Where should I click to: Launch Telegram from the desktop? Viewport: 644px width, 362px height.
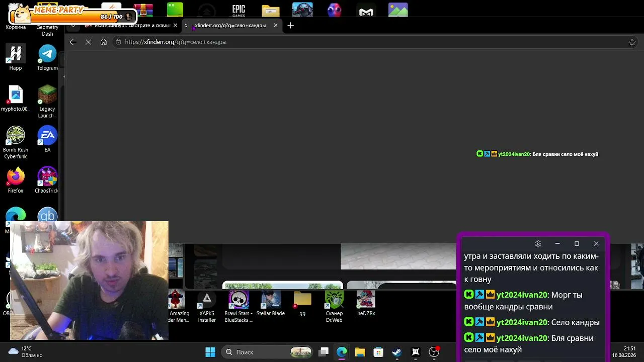[x=47, y=57]
